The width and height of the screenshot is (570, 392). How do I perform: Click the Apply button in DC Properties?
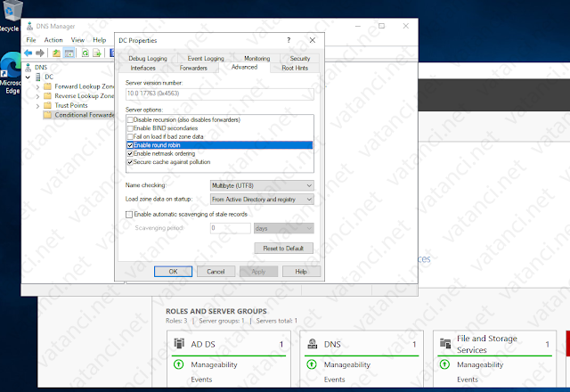(x=258, y=271)
